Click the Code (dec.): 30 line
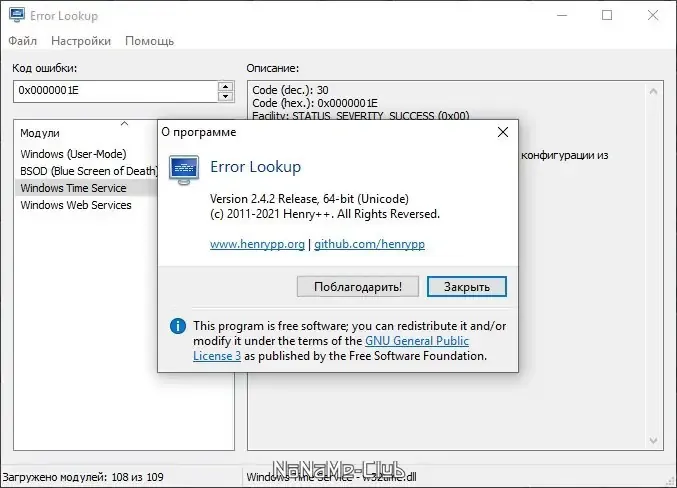The height and width of the screenshot is (488, 677). 290,90
